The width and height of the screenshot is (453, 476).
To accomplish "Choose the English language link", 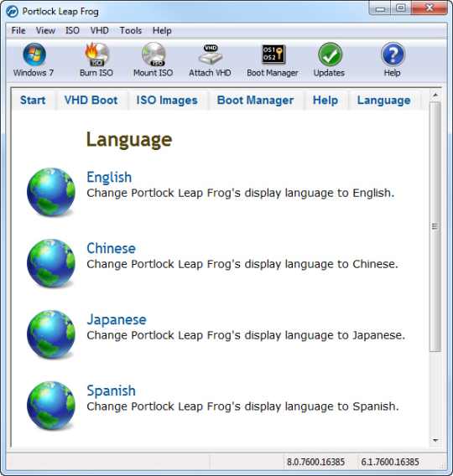I will coord(109,178).
